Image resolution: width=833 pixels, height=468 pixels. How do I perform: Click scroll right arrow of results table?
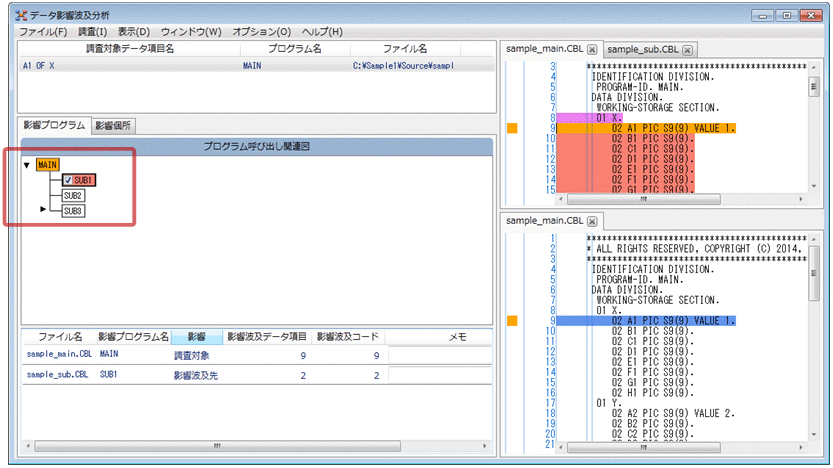pyautogui.click(x=484, y=446)
